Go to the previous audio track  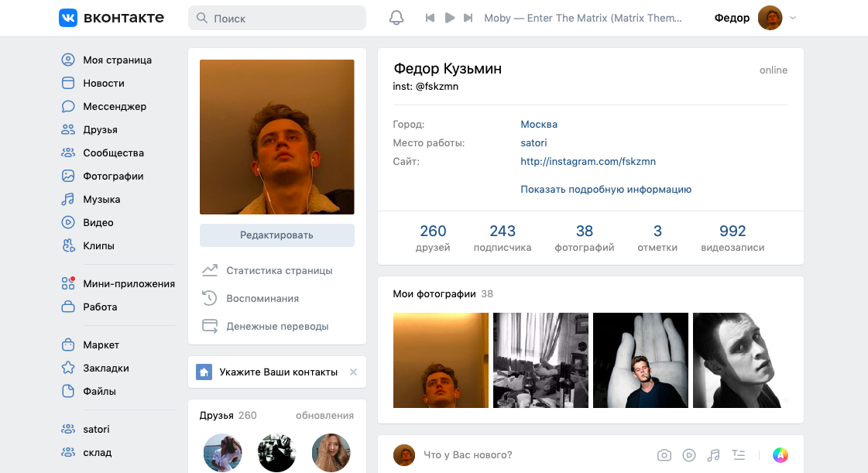coord(431,18)
